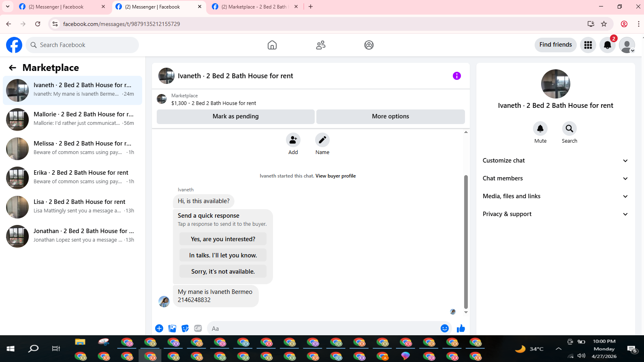
Task: Click the listing thumbnail in right panel
Action: (x=556, y=84)
